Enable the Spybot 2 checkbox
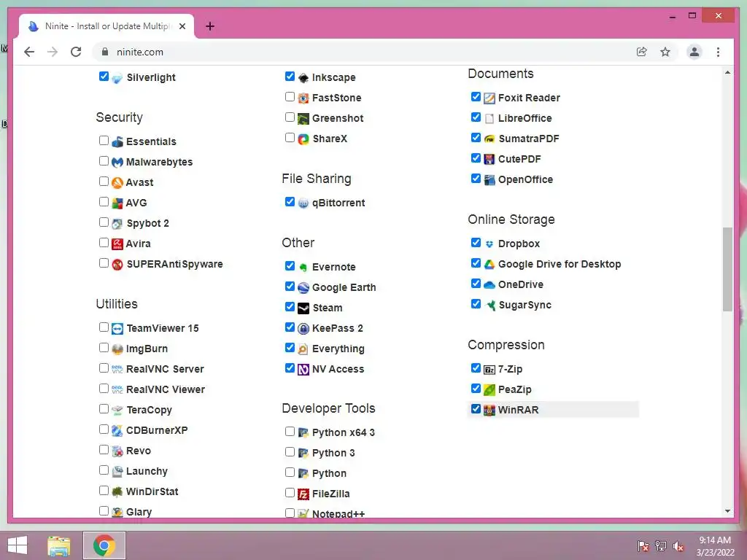Viewport: 747px width, 560px height. [x=104, y=222]
